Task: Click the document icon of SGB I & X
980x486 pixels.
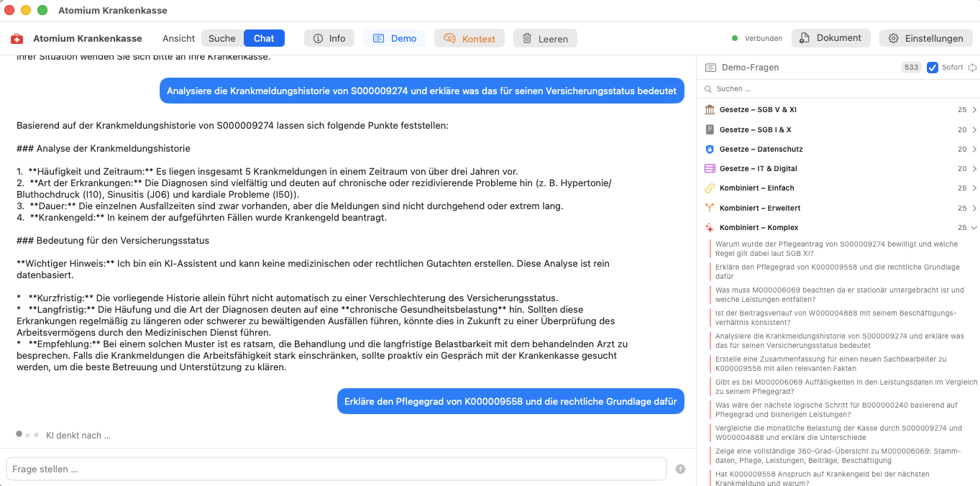Action: (710, 130)
